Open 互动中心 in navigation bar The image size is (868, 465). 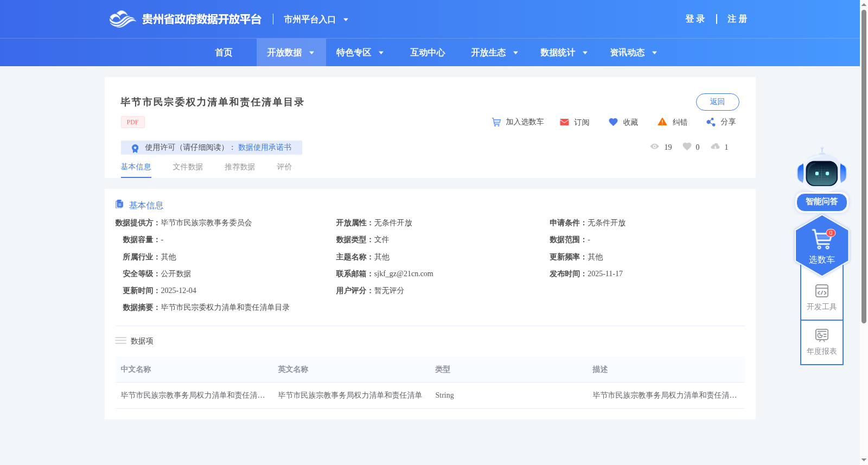click(427, 53)
